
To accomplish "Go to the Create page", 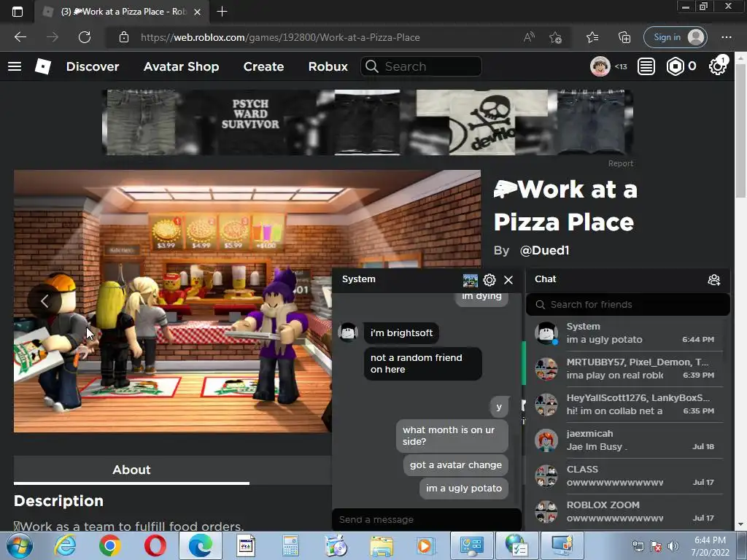I will [263, 66].
